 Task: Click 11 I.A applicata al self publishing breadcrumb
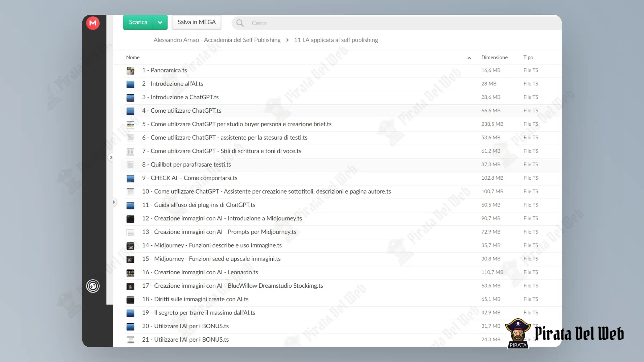pyautogui.click(x=336, y=40)
